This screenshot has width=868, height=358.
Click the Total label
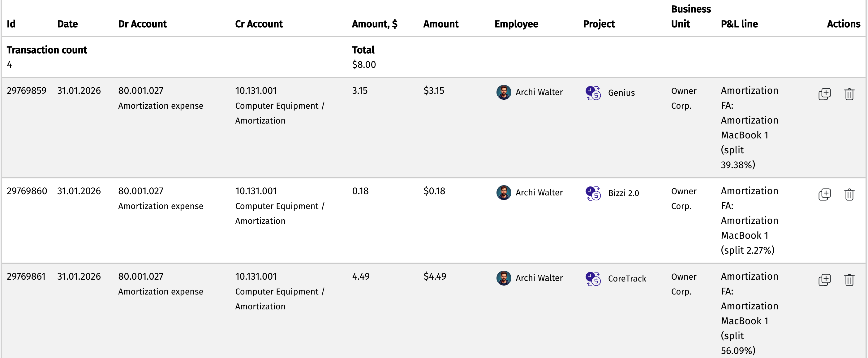tap(363, 50)
